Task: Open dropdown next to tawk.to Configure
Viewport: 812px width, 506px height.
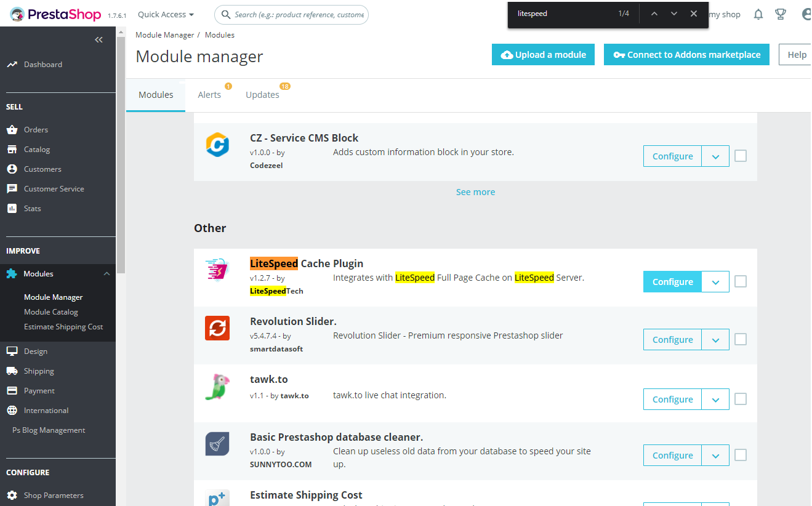Action: [x=715, y=400]
